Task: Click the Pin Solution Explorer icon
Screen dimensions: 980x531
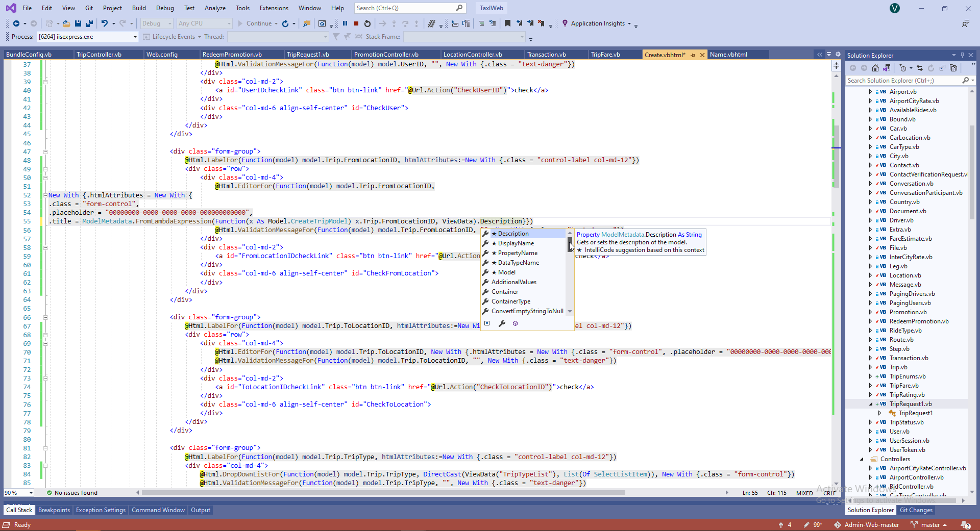Action: pos(963,55)
